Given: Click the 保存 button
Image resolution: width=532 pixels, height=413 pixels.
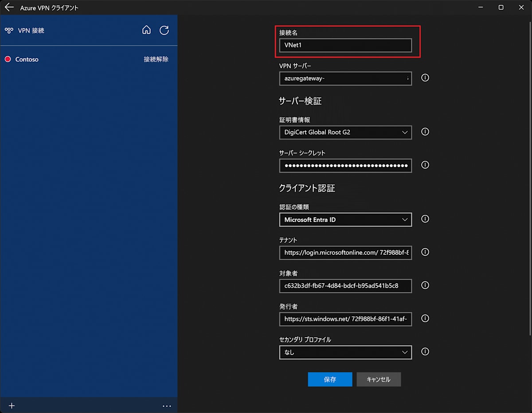Looking at the screenshot, I should point(330,379).
